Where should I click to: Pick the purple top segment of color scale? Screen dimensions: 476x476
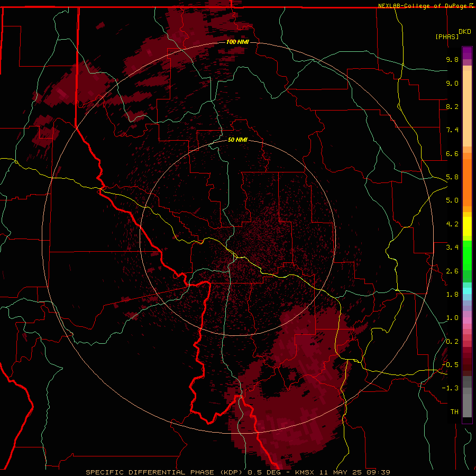467,53
